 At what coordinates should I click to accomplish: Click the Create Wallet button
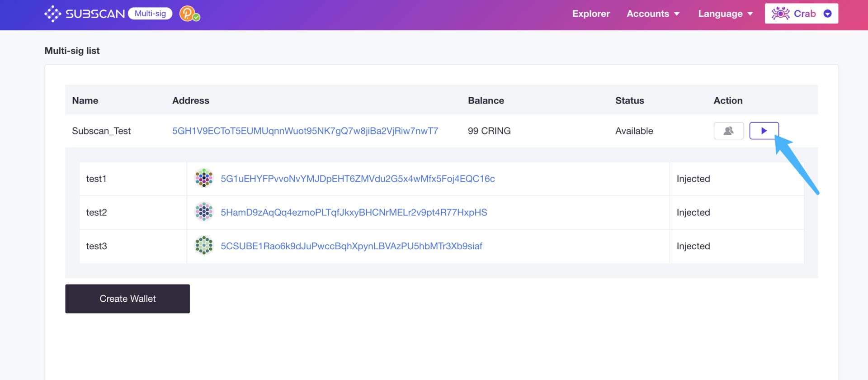coord(127,299)
